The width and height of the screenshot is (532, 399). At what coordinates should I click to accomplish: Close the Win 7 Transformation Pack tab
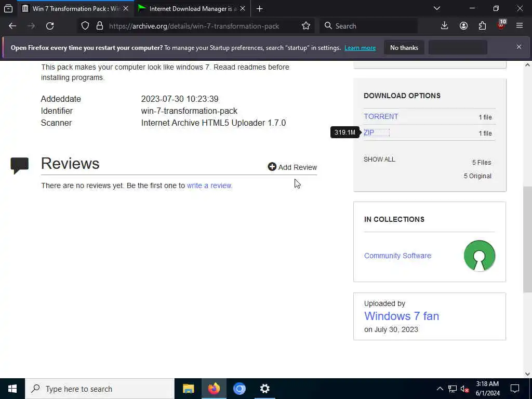pos(126,8)
